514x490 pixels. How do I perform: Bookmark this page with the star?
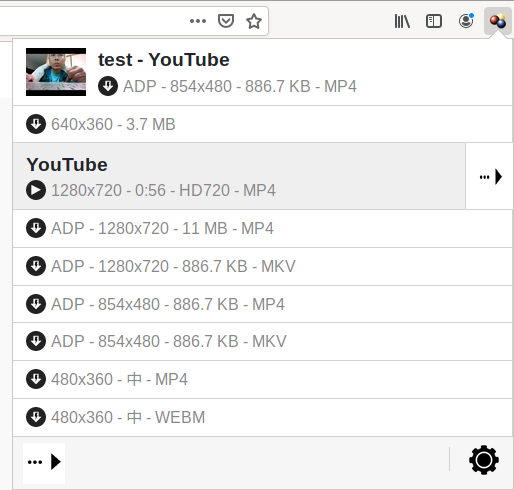click(x=254, y=21)
